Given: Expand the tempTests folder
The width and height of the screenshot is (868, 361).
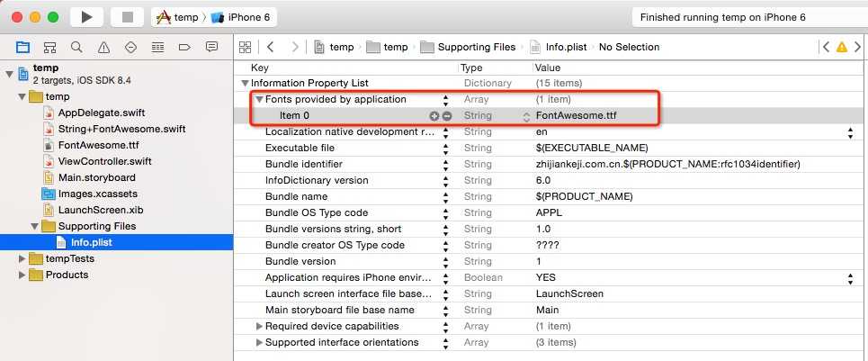Looking at the screenshot, I should tap(22, 259).
